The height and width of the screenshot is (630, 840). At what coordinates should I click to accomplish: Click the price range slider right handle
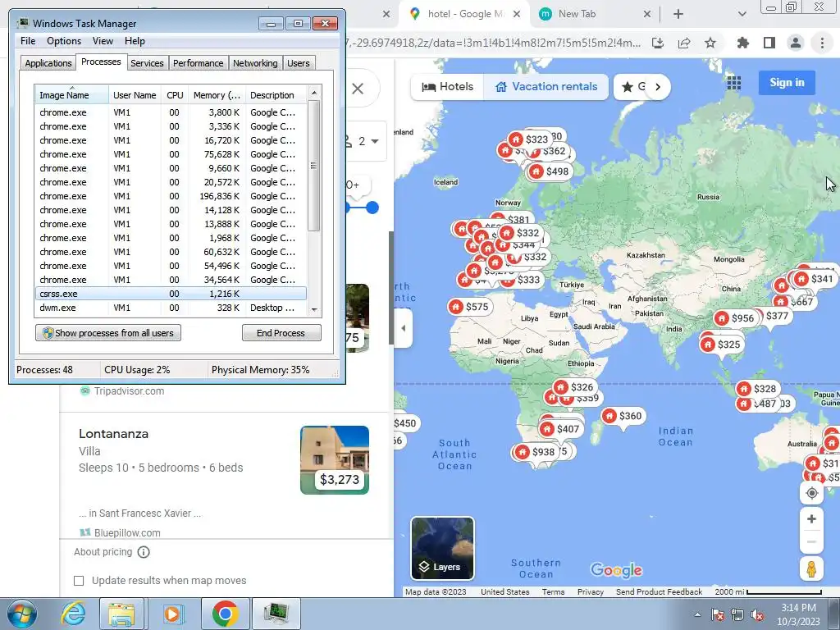pos(372,208)
